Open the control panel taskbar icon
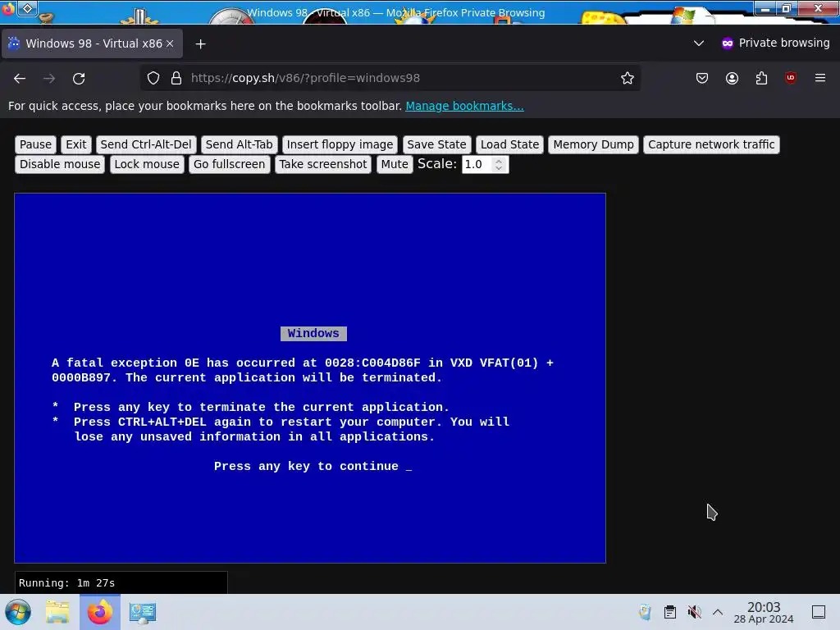The height and width of the screenshot is (630, 840). coord(143,612)
